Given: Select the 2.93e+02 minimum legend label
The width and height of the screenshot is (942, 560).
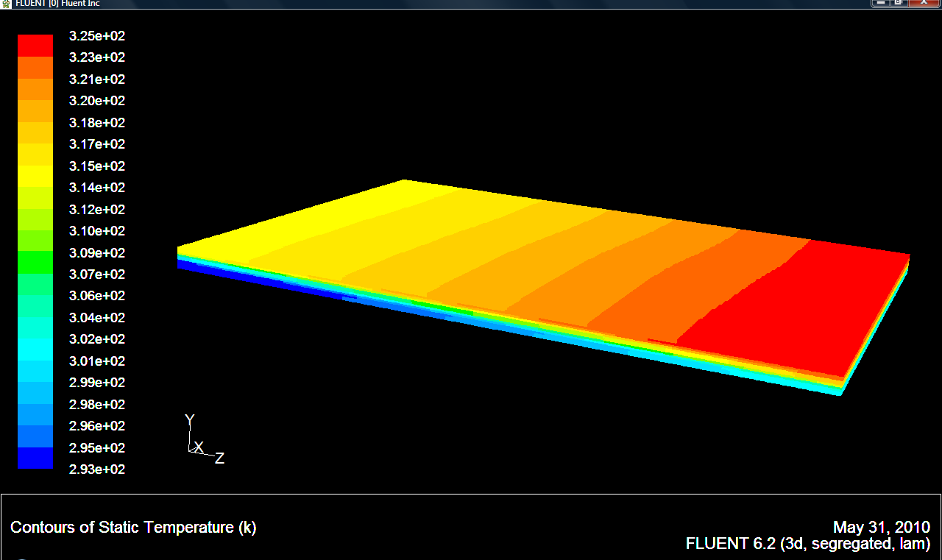Looking at the screenshot, I should (96, 469).
